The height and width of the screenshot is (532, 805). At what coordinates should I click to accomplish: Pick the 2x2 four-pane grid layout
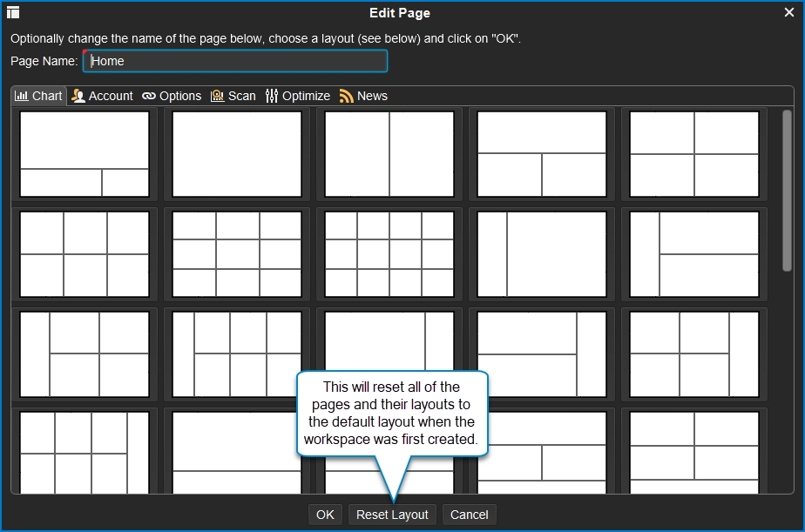[694, 154]
